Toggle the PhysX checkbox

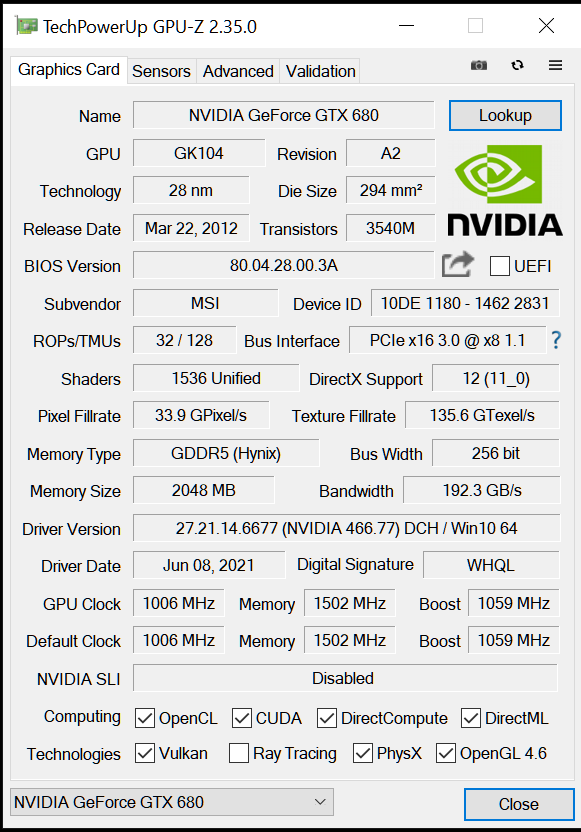[x=363, y=753]
